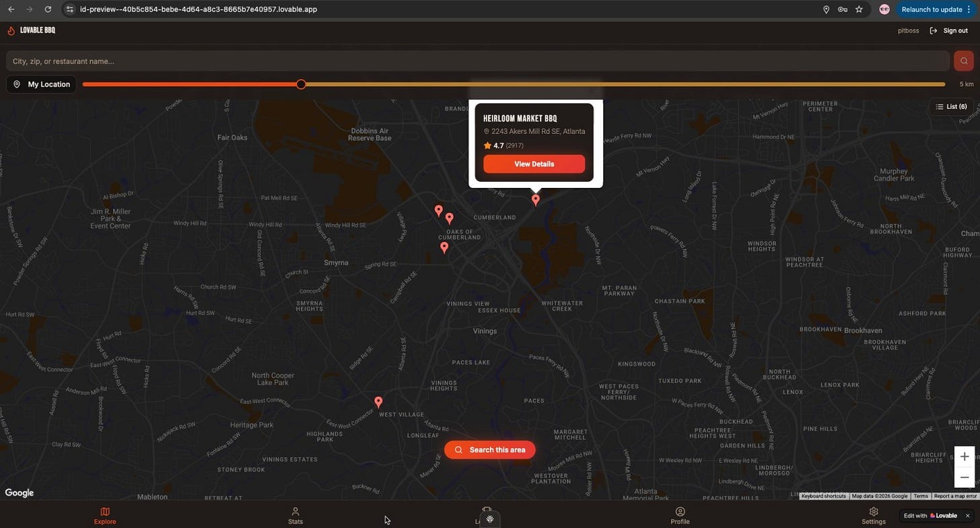Screen dimensions: 980x528
Task: Click the Heirloom Market BBQ title in popup
Action: coord(520,119)
